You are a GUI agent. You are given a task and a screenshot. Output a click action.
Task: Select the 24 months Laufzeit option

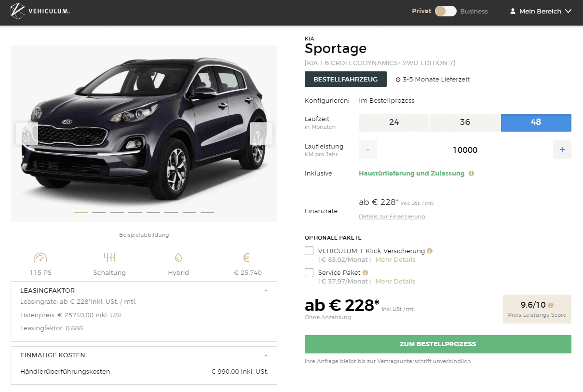pos(394,122)
